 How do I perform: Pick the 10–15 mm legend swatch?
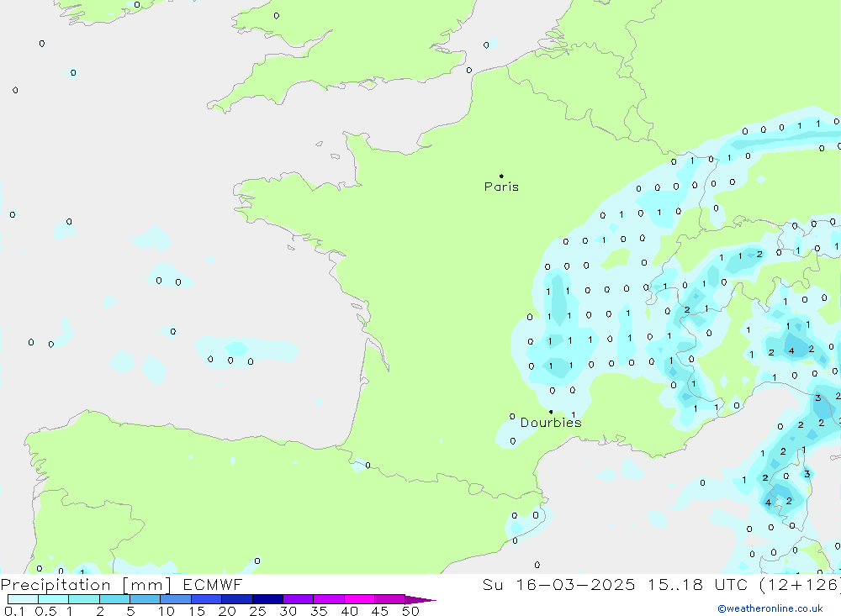point(176,599)
